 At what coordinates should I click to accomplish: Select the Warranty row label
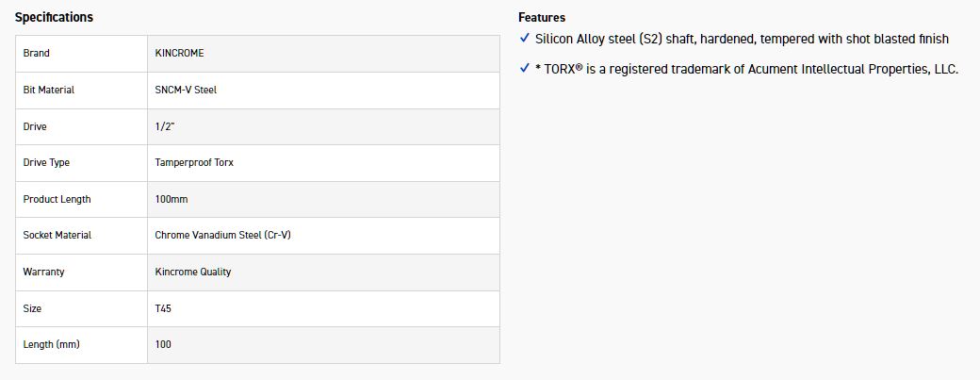pyautogui.click(x=43, y=273)
